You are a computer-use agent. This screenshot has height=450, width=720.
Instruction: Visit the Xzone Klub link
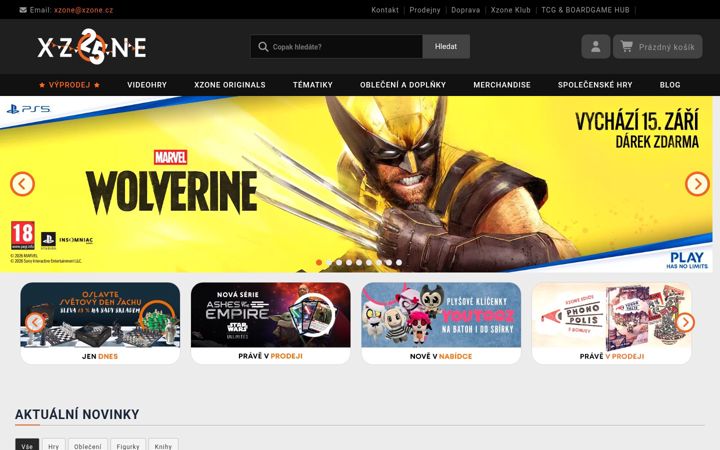coord(510,10)
